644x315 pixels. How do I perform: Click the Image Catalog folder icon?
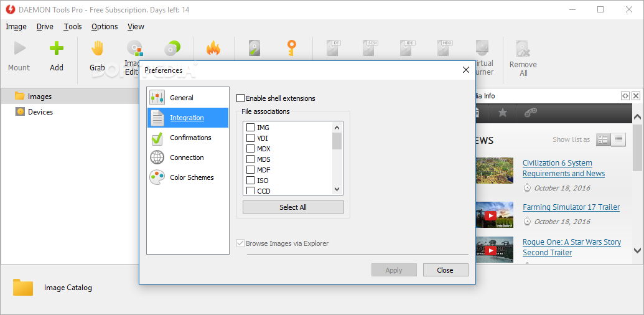coord(22,288)
